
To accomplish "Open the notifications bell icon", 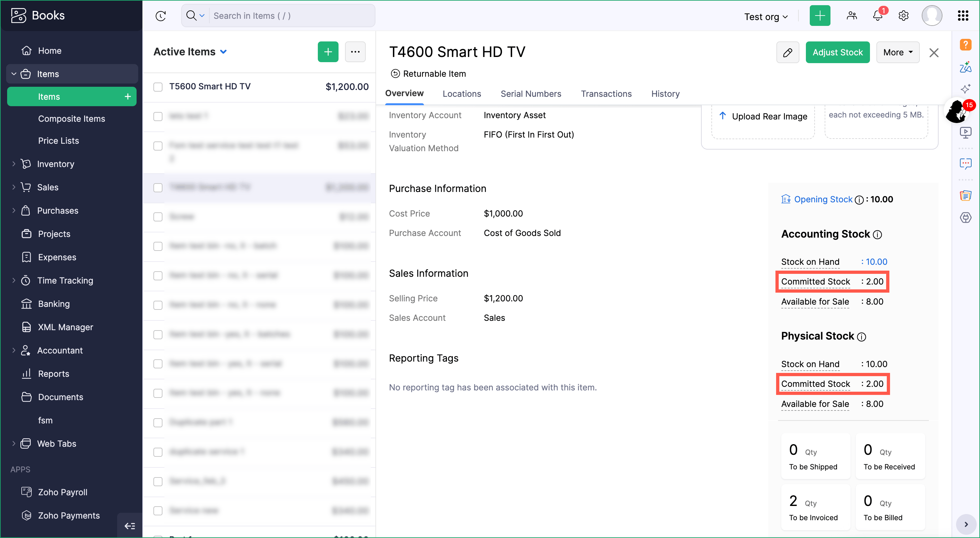I will click(x=878, y=16).
